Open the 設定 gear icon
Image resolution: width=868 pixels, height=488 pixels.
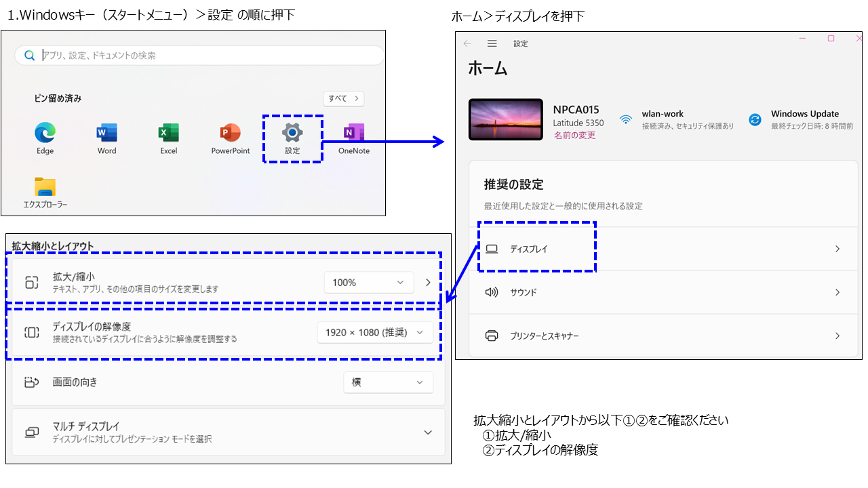coord(292,133)
